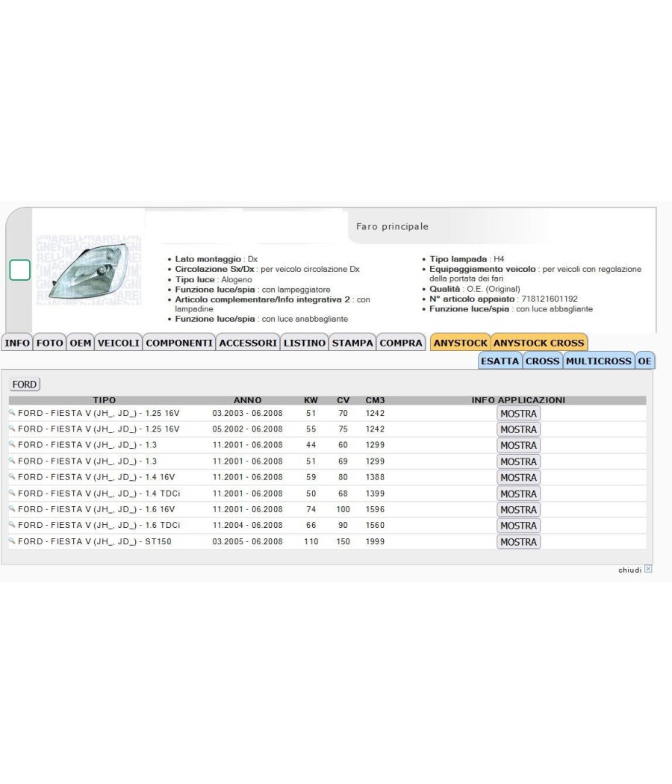Image resolution: width=672 pixels, height=784 pixels.
Task: Click the CM3 column header
Action: click(375, 400)
